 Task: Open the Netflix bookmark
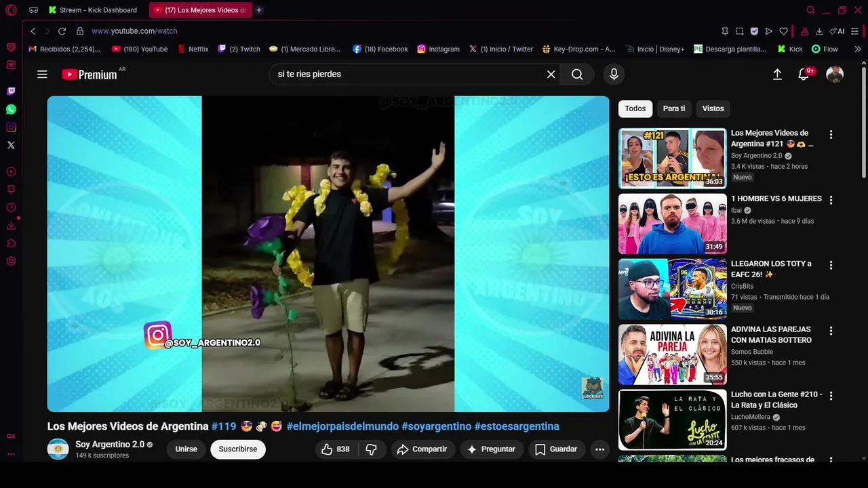click(x=193, y=49)
